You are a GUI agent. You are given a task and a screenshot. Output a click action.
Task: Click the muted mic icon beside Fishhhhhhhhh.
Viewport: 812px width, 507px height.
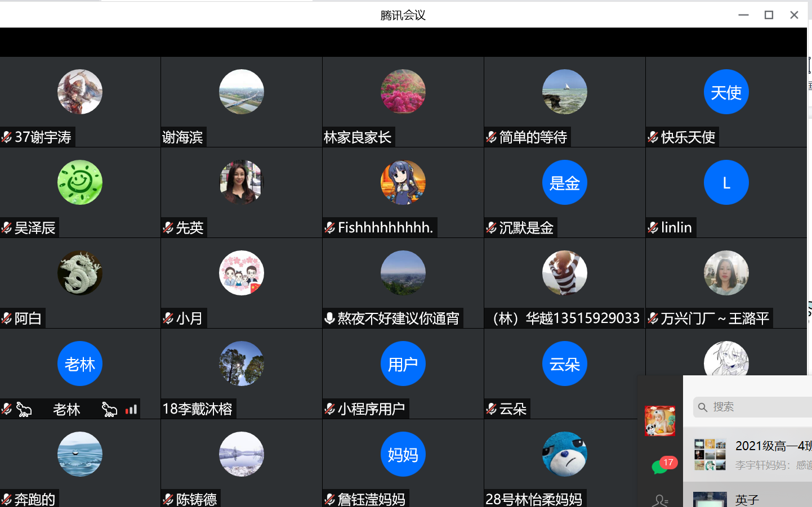(x=330, y=227)
